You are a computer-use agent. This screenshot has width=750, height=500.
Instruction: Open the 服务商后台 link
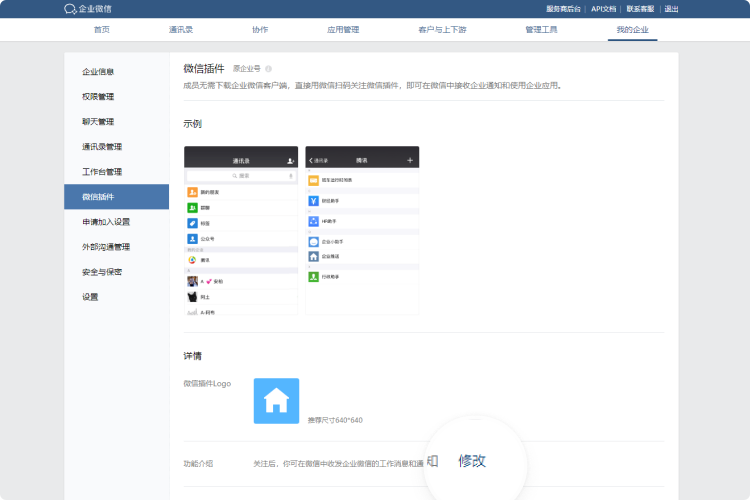[563, 9]
